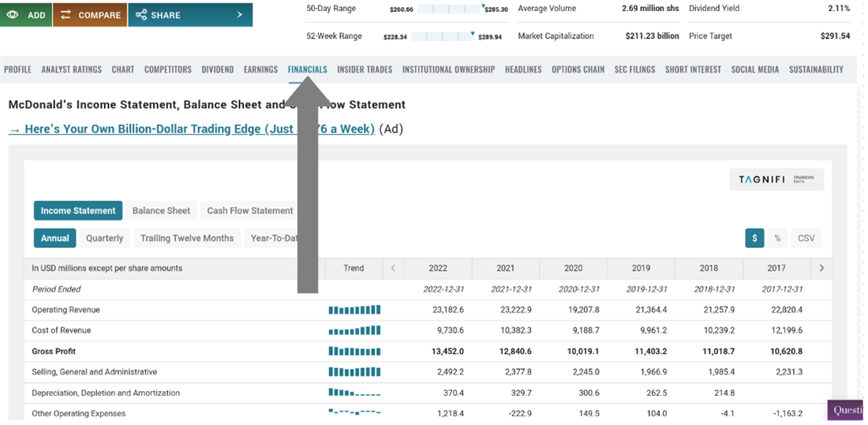
Task: Click Depreciation trend sparkline icon
Action: (x=354, y=393)
